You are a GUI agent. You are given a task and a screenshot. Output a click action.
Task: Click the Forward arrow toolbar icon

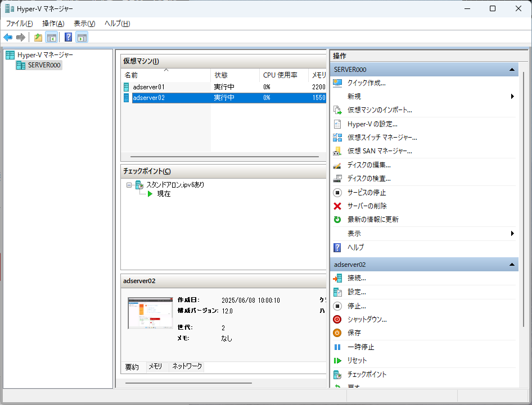click(21, 37)
